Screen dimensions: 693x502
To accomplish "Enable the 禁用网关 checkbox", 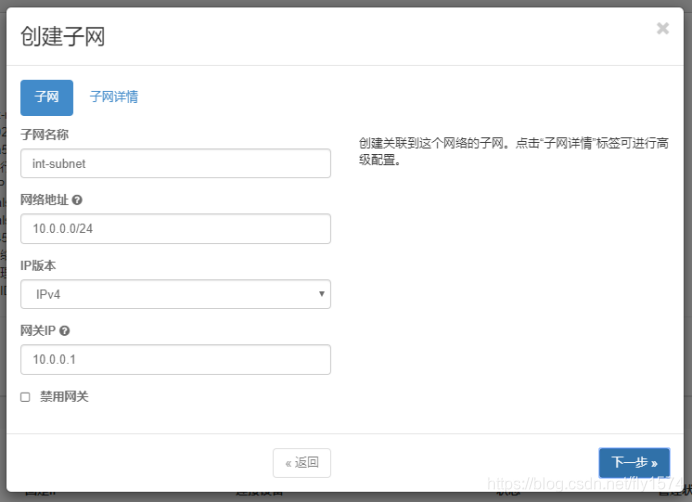I will pyautogui.click(x=25, y=397).
